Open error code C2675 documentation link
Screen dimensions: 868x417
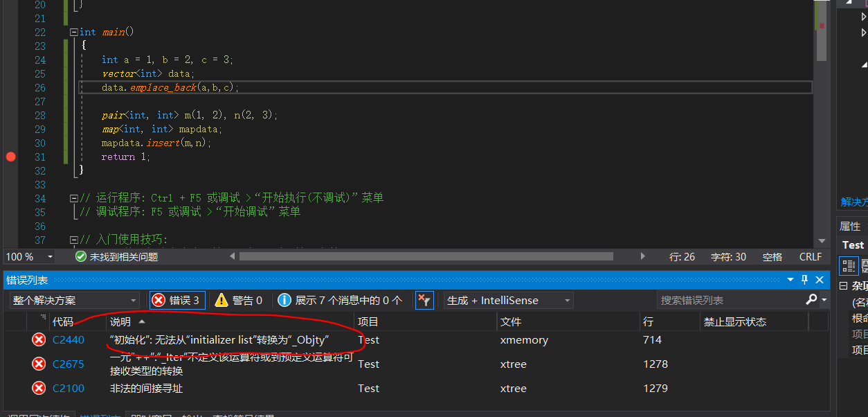click(68, 364)
